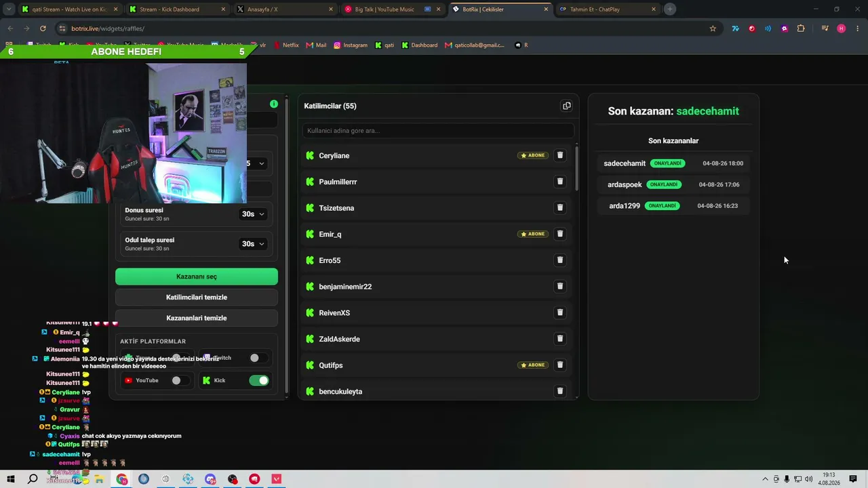Reload the botrix.live page
The height and width of the screenshot is (488, 868).
pos(43,28)
